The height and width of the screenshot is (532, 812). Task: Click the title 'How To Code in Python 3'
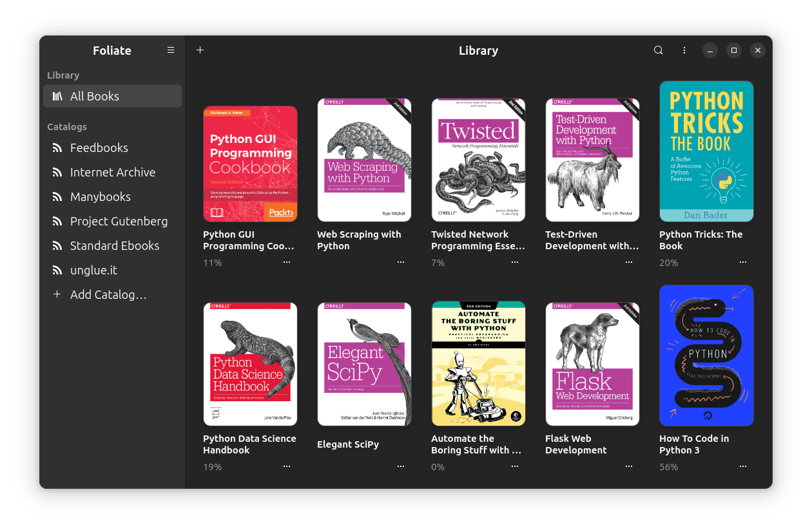pos(694,444)
